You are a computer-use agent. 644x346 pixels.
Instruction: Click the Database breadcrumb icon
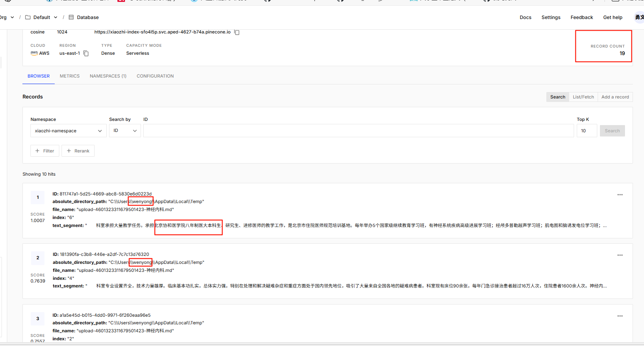(x=71, y=17)
